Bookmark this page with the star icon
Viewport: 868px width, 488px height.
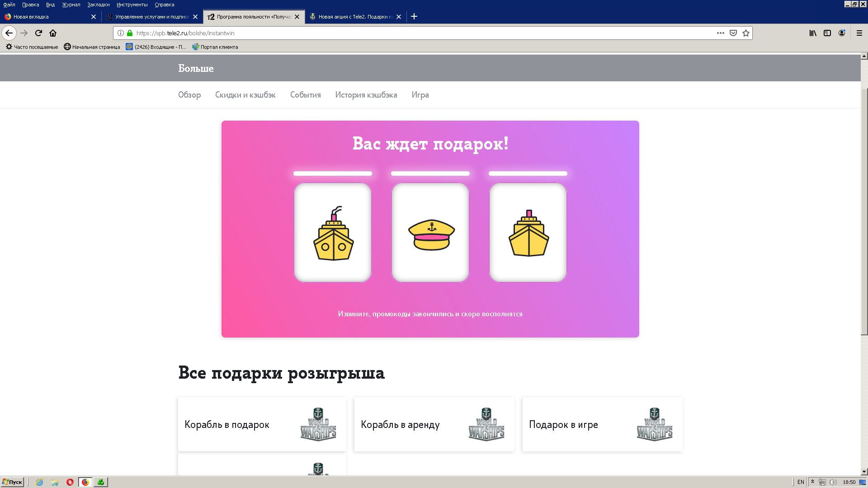pyautogui.click(x=746, y=33)
